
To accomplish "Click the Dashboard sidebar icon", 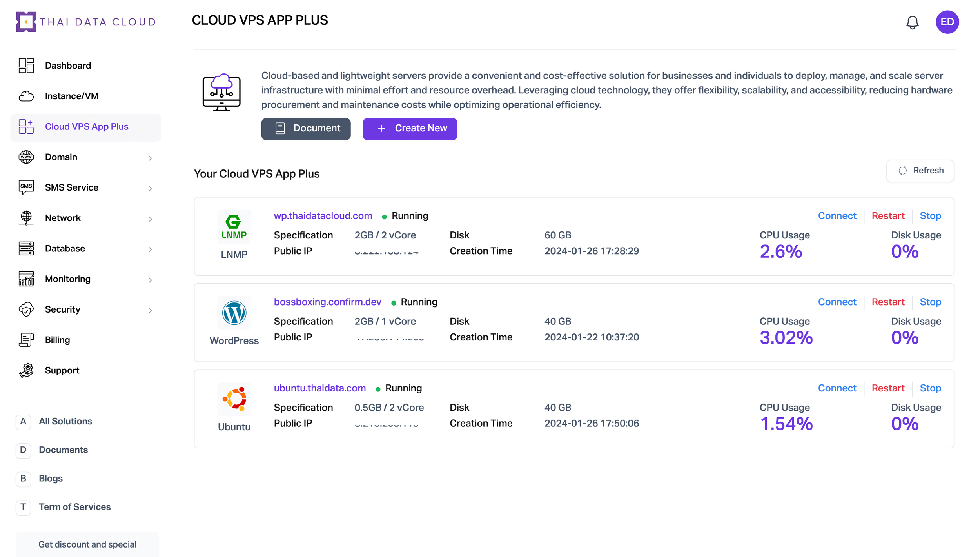I will pyautogui.click(x=26, y=66).
